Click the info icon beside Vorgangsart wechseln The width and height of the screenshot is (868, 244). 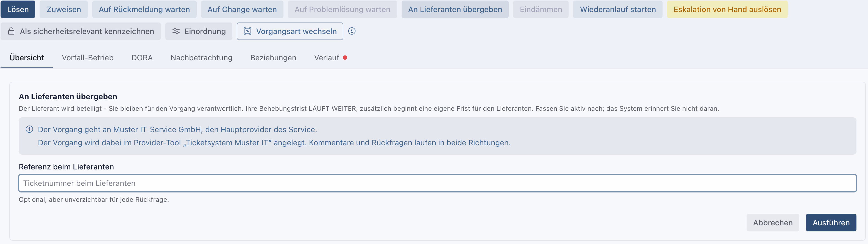(352, 31)
